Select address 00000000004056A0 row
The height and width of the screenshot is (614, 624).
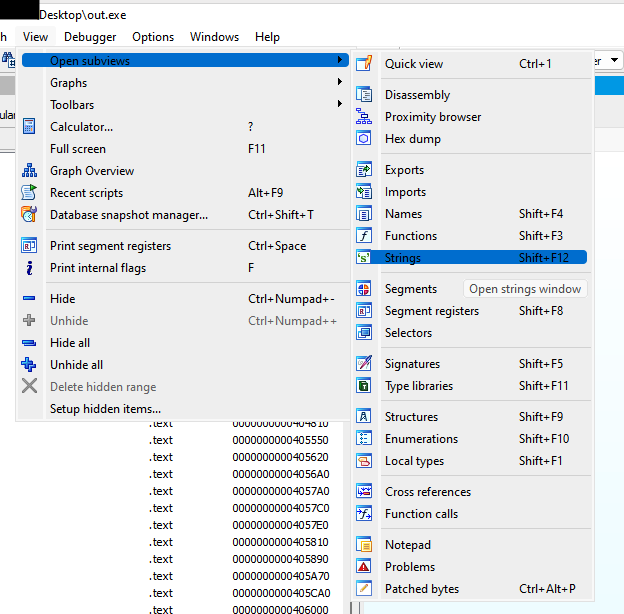click(x=280, y=474)
